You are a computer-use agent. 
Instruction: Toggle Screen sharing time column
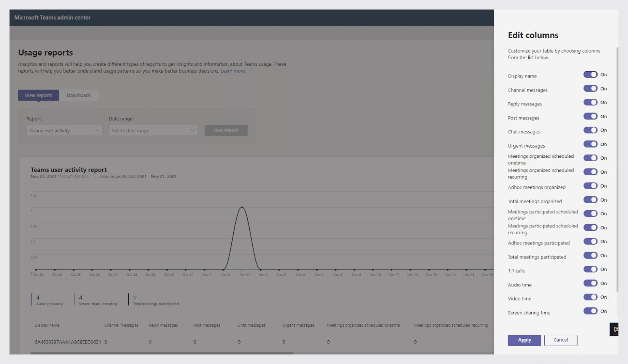pyautogui.click(x=590, y=311)
